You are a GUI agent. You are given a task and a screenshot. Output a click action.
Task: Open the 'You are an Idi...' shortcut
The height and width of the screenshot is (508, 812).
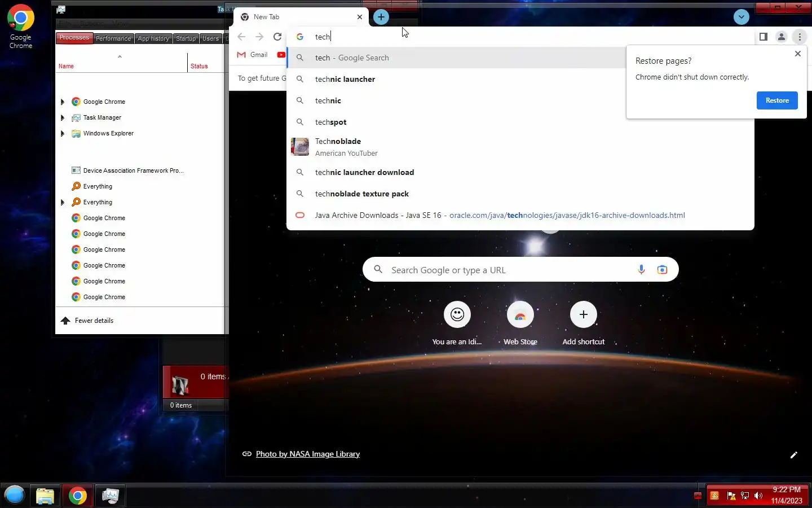point(457,323)
